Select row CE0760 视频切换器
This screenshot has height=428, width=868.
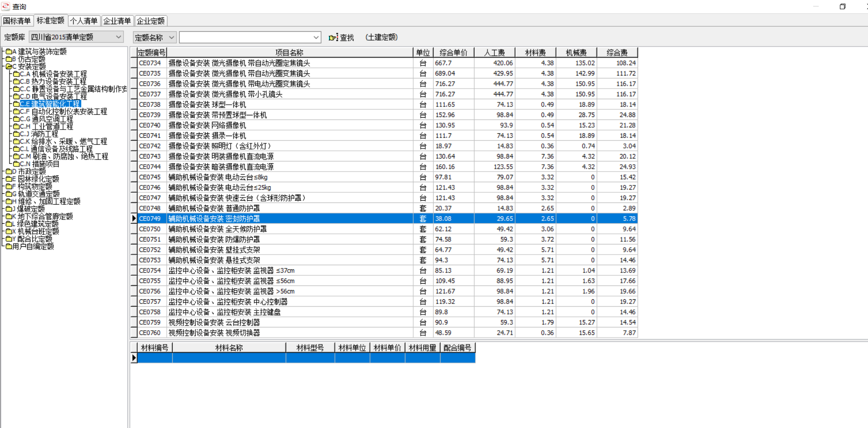coord(387,333)
